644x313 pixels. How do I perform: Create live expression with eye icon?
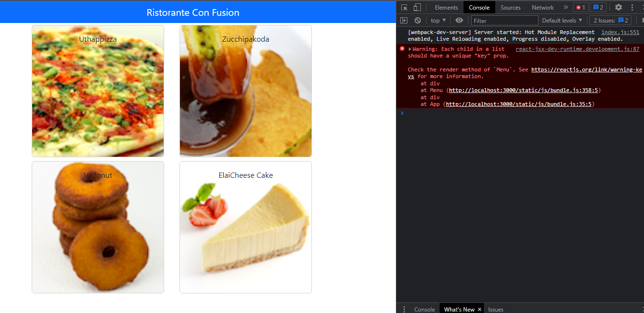459,20
